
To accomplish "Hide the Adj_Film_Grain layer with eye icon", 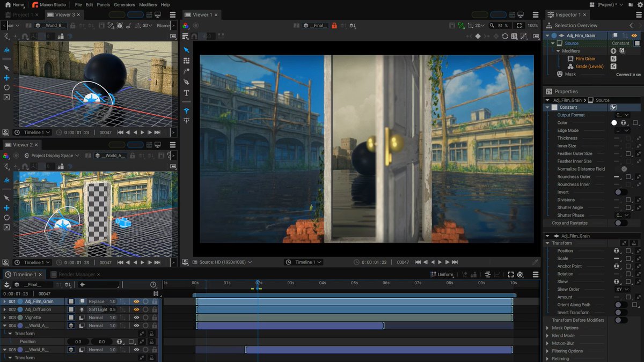I will pos(136,301).
